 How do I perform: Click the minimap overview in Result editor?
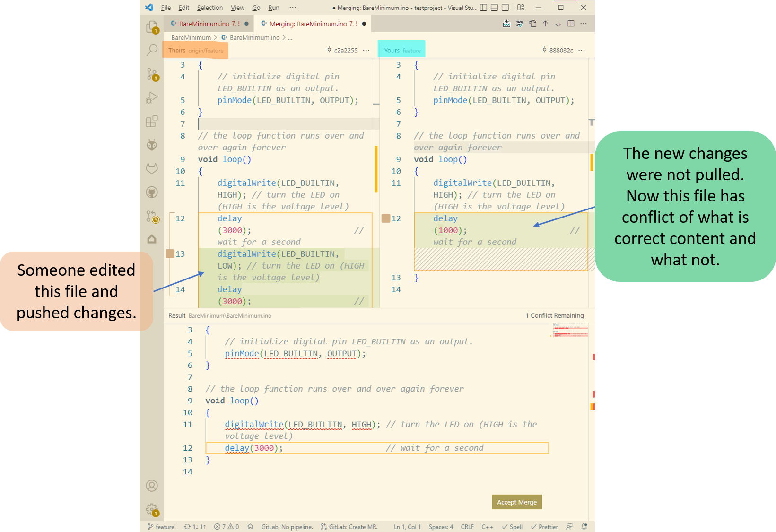point(569,330)
